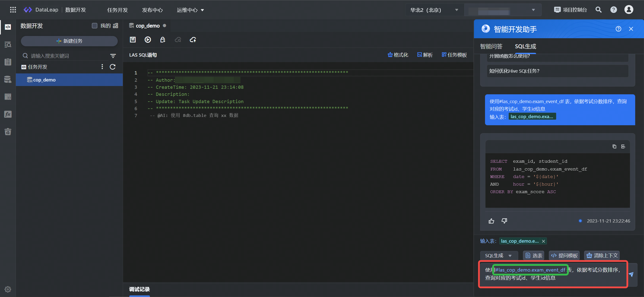Screen dimensions: 644x297
Task: Open 项目控制台 project console
Action: click(x=570, y=10)
